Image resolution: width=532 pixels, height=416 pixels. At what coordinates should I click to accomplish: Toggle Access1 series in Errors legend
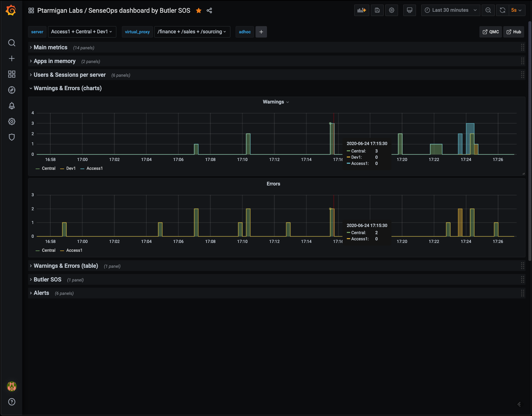tap(74, 250)
